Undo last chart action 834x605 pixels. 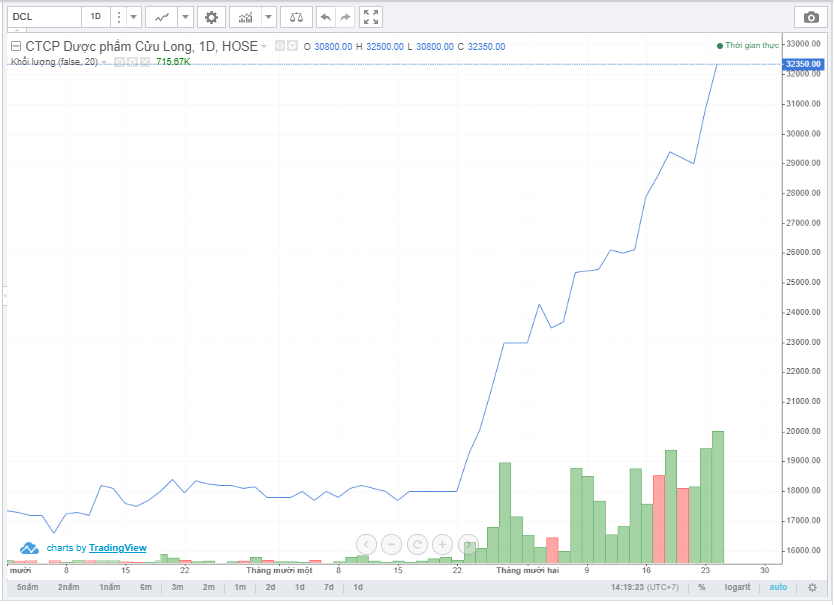(x=326, y=17)
